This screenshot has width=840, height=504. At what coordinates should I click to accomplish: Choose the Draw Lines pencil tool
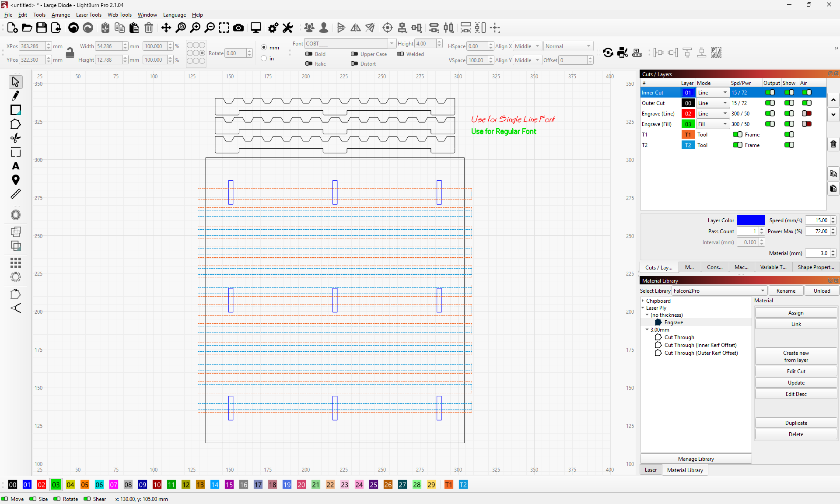point(16,96)
